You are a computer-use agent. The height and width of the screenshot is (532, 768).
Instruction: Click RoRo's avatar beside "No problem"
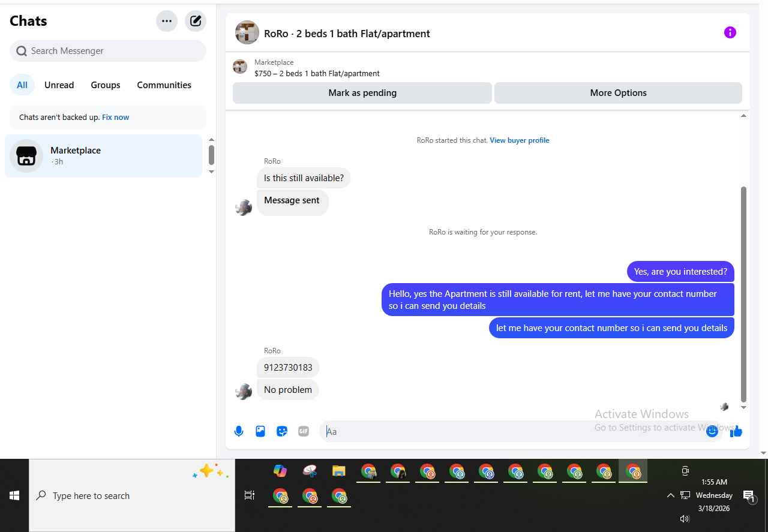coord(244,392)
